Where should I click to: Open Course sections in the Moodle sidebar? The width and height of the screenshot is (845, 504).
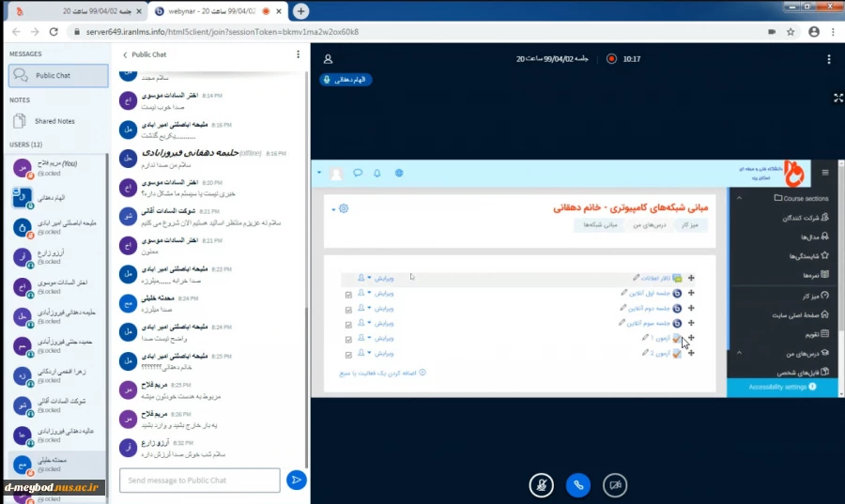point(801,198)
